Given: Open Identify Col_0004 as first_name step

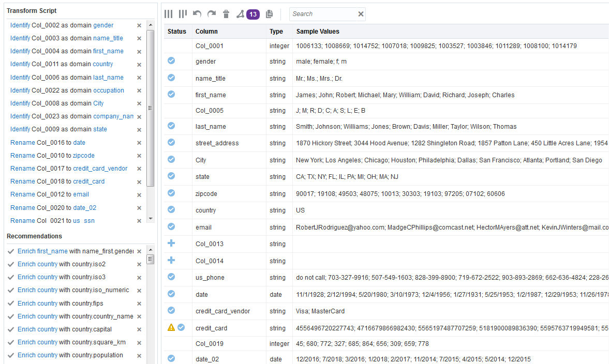Looking at the screenshot, I should click(x=67, y=51).
